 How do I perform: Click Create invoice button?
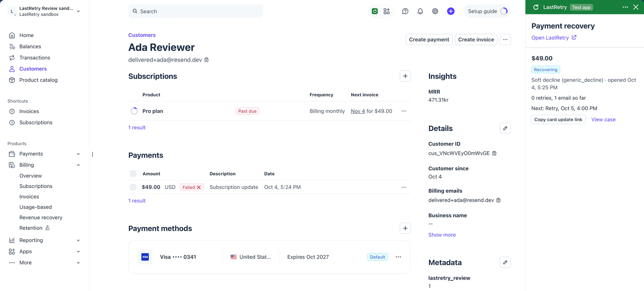pos(476,40)
